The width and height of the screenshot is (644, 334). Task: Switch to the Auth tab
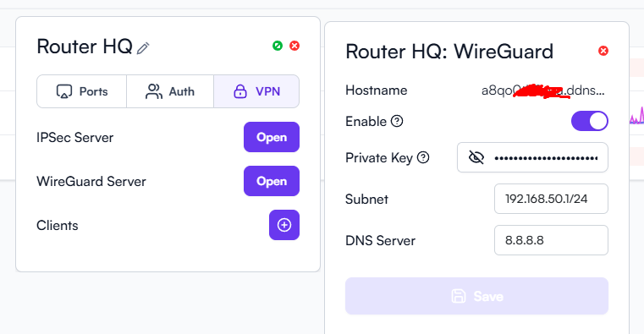[x=170, y=91]
